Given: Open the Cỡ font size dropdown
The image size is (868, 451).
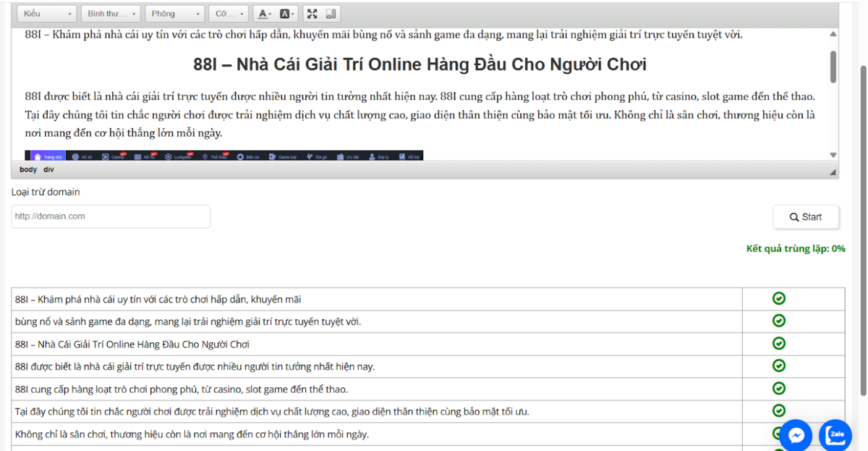Looking at the screenshot, I should pos(229,14).
